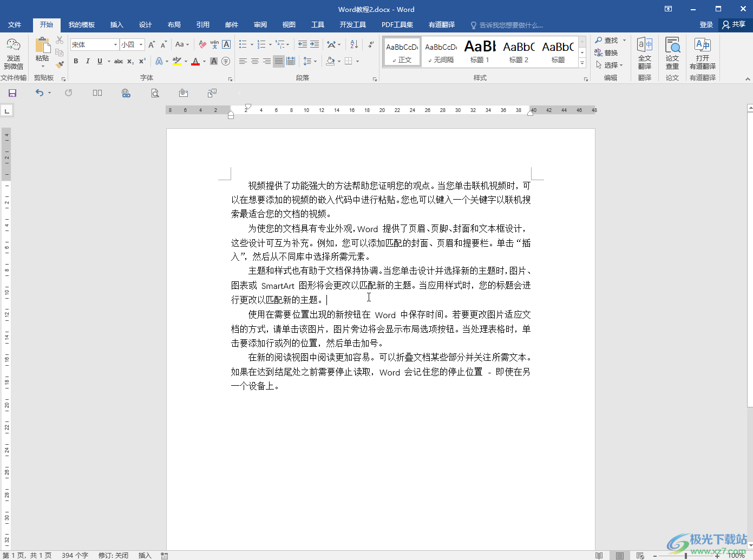The height and width of the screenshot is (560, 753).
Task: Click the subscript x₂ icon
Action: click(x=130, y=61)
